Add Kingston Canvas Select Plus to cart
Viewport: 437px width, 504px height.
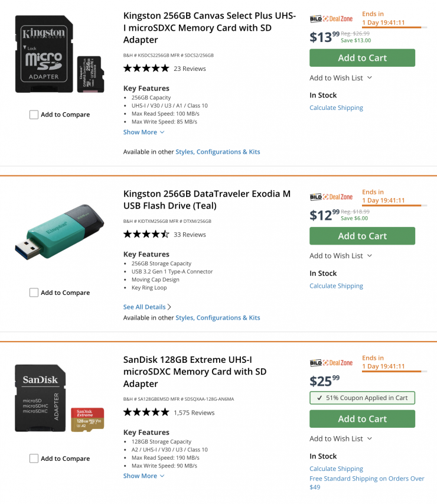[x=362, y=58]
